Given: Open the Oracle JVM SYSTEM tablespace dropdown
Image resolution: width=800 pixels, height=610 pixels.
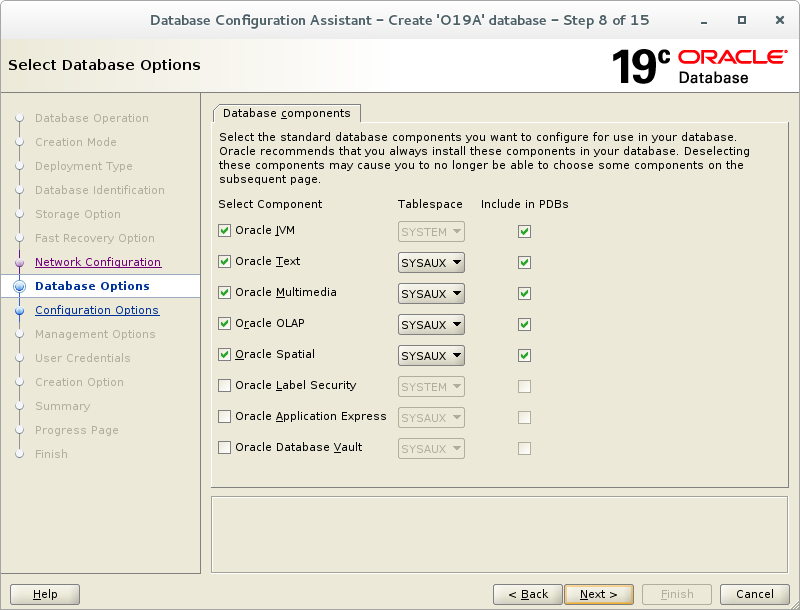Looking at the screenshot, I should (431, 232).
